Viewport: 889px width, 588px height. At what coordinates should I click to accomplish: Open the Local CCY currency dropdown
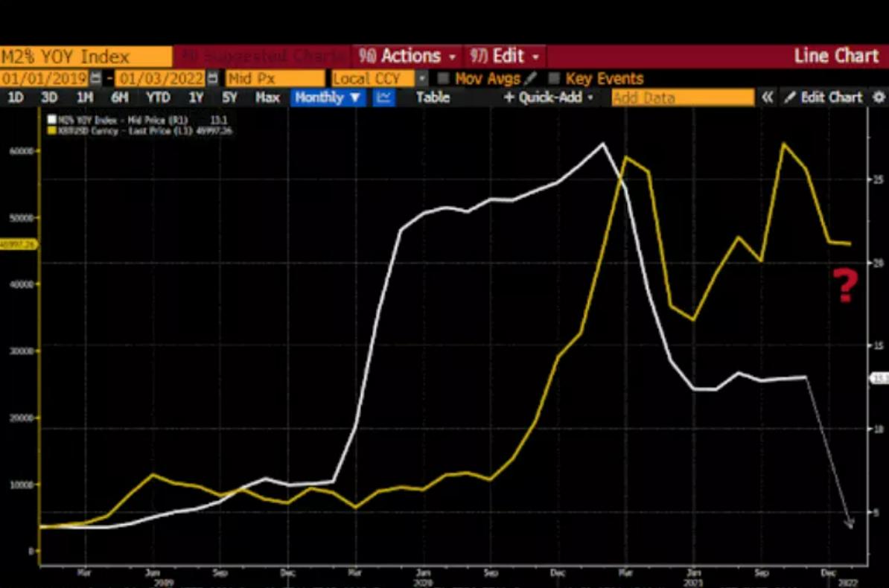pos(421,79)
